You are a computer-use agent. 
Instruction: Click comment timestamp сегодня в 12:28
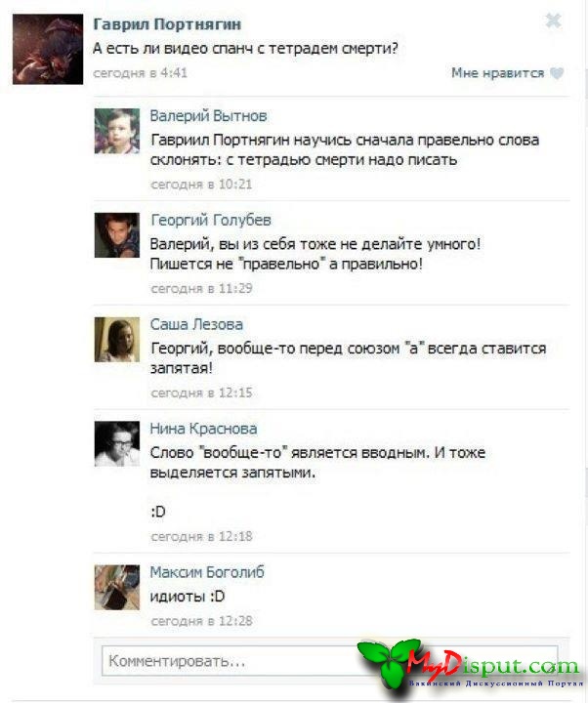click(x=201, y=621)
